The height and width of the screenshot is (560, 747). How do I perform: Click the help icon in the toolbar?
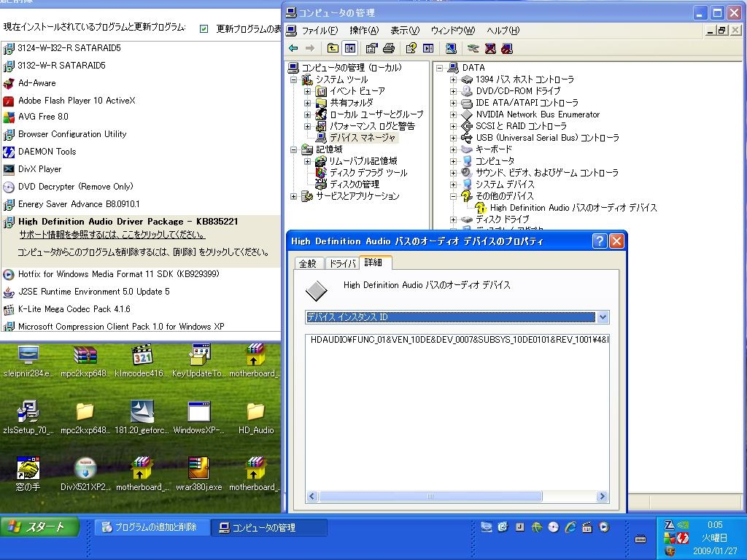411,49
